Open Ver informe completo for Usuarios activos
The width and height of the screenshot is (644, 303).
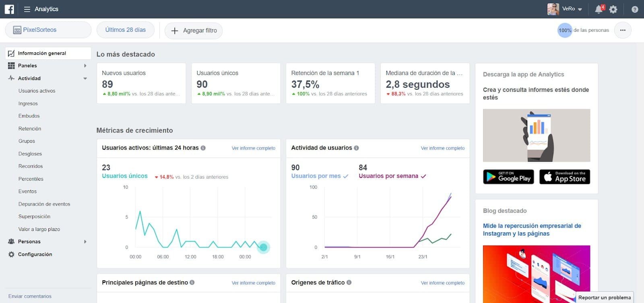[x=254, y=148]
